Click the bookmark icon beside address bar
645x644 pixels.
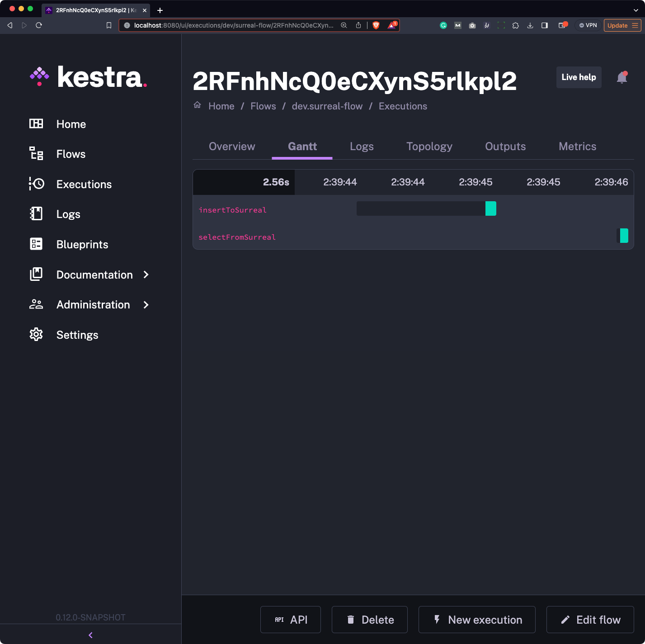[x=108, y=25]
